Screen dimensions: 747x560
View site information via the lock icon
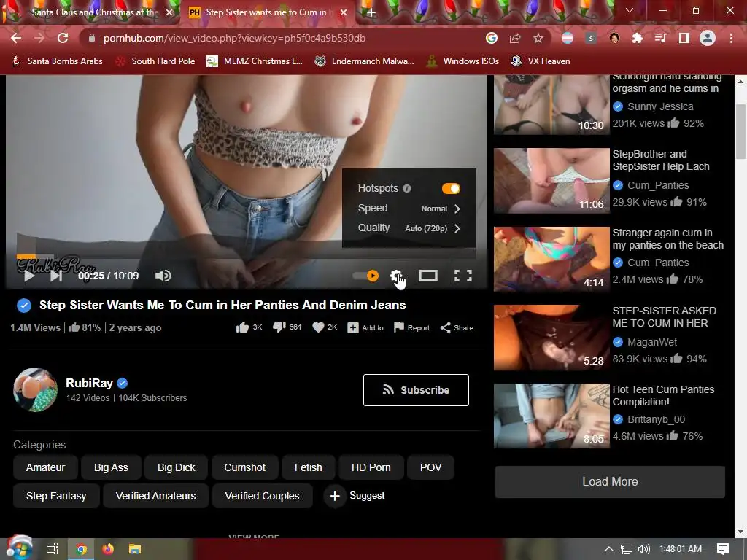click(x=92, y=38)
